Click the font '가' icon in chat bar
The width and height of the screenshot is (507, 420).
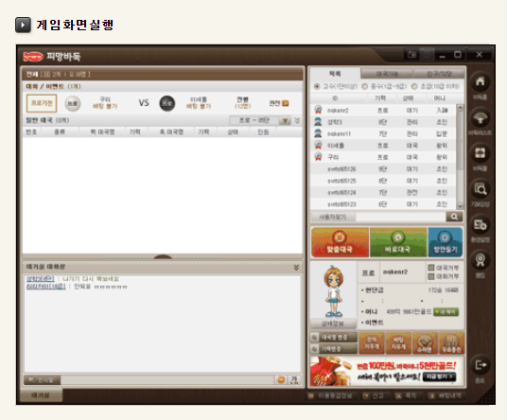294,379
